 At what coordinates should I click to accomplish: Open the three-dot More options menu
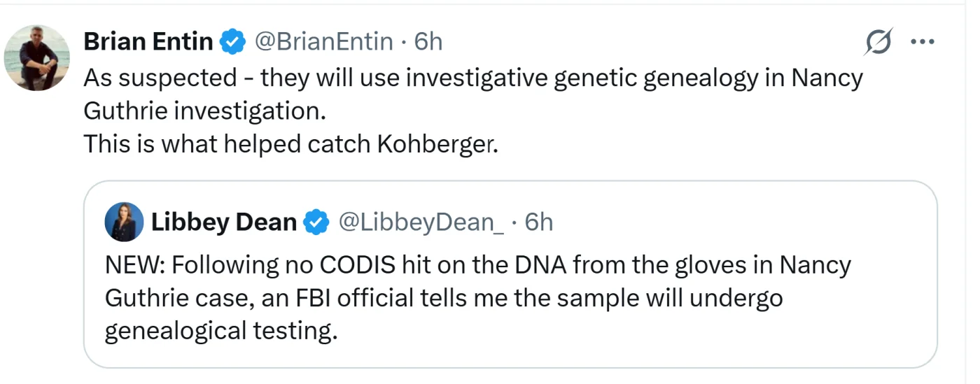pos(922,42)
